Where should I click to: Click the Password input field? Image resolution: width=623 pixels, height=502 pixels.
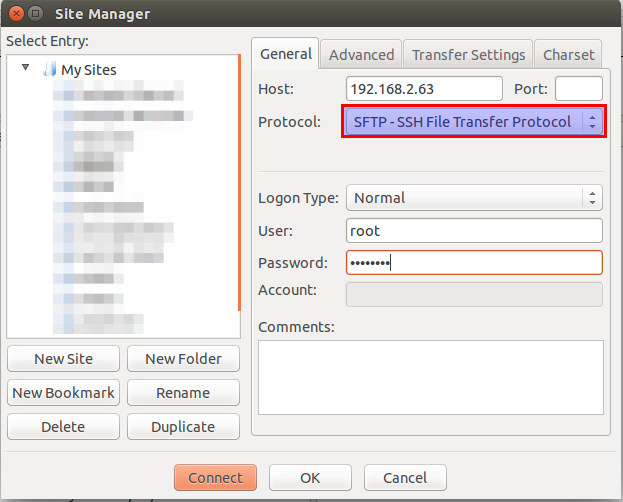coord(474,262)
